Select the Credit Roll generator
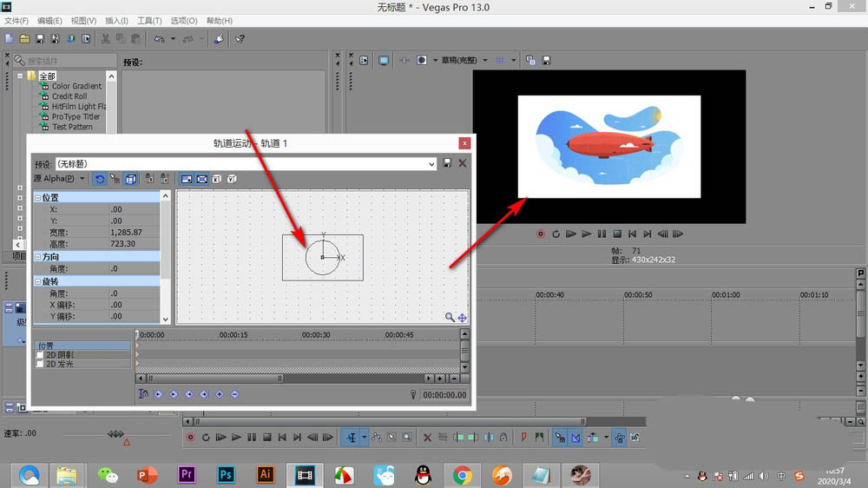Screen dimensions: 868x488 click(69, 96)
